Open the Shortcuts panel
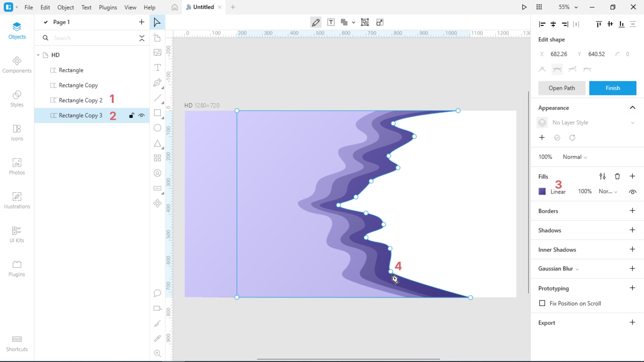The width and height of the screenshot is (644, 362). point(17,344)
